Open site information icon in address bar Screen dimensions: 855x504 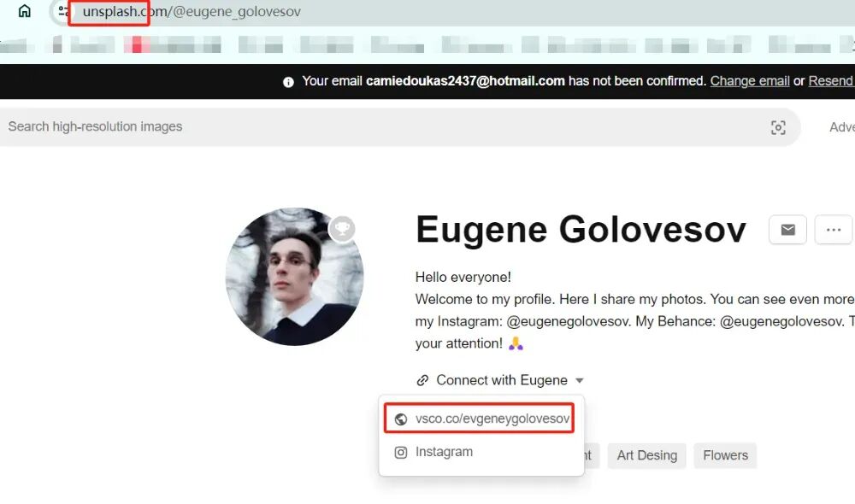tap(63, 12)
